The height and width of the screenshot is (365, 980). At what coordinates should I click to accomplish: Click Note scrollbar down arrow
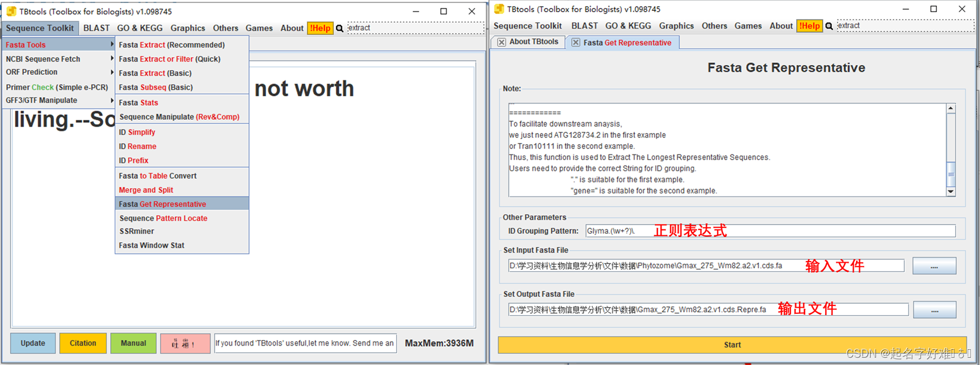(951, 192)
